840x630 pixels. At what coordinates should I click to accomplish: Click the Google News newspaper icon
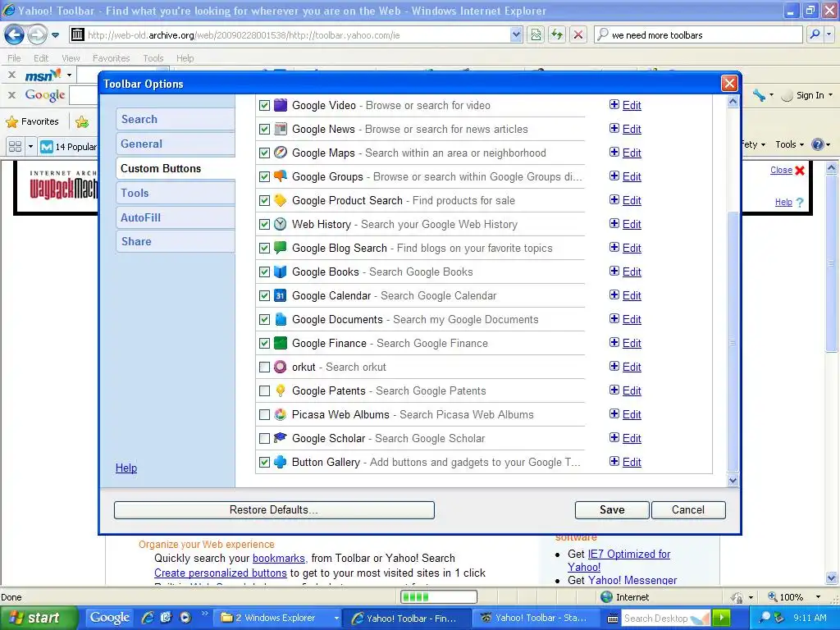pyautogui.click(x=281, y=129)
